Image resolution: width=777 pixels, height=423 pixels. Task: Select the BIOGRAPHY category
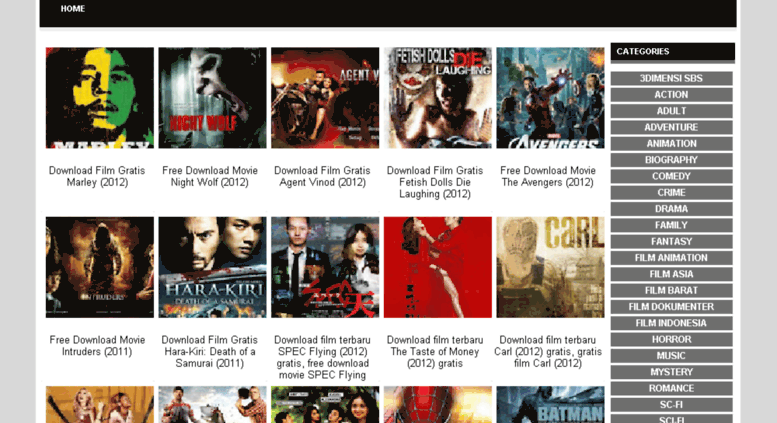671,160
